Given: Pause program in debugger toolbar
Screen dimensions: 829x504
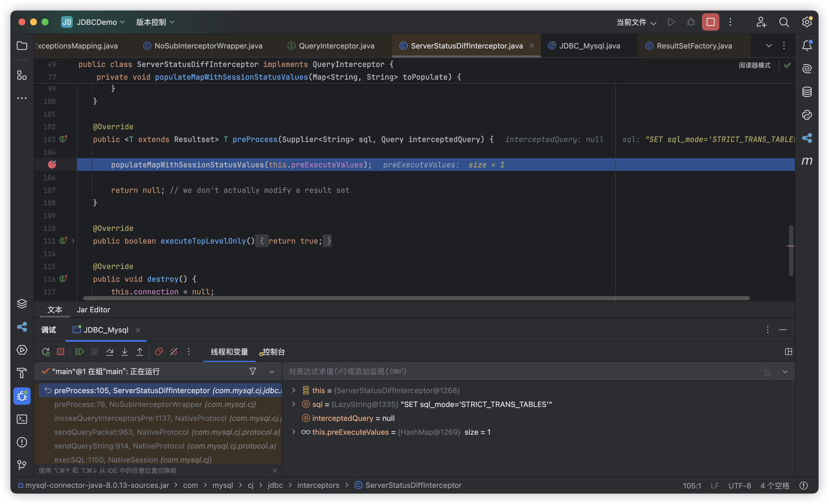Looking at the screenshot, I should (x=95, y=352).
